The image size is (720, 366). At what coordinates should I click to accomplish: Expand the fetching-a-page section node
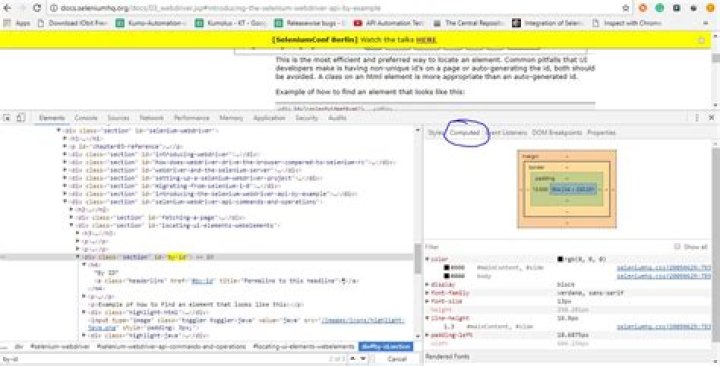click(71, 217)
